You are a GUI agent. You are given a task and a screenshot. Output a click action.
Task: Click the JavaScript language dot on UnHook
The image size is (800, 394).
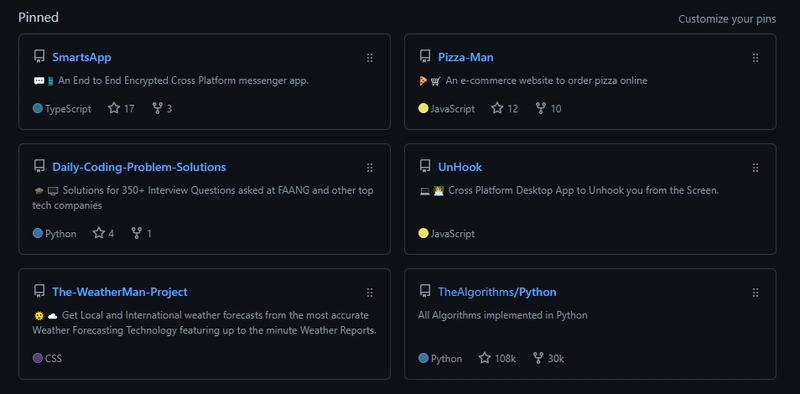(x=423, y=233)
